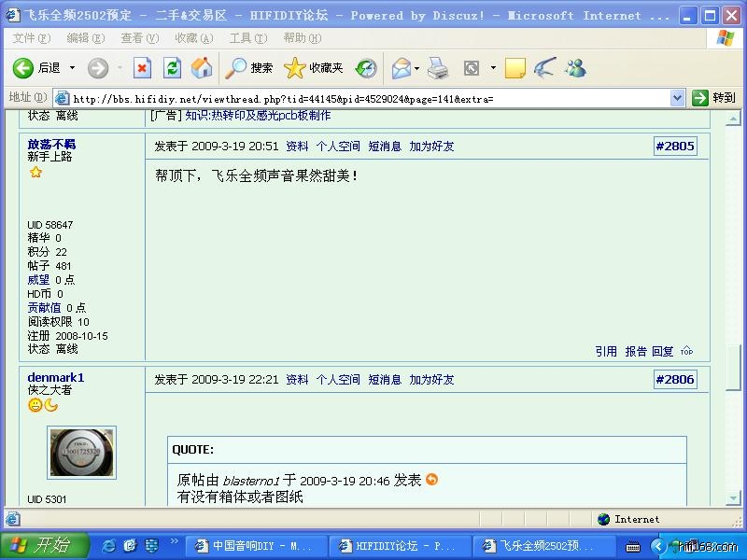The height and width of the screenshot is (560, 747).
Task: Go to the browser Home page
Action: 202,68
